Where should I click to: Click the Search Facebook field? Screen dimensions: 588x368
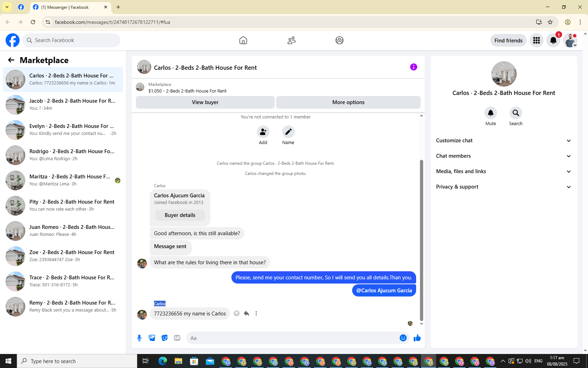tap(71, 40)
